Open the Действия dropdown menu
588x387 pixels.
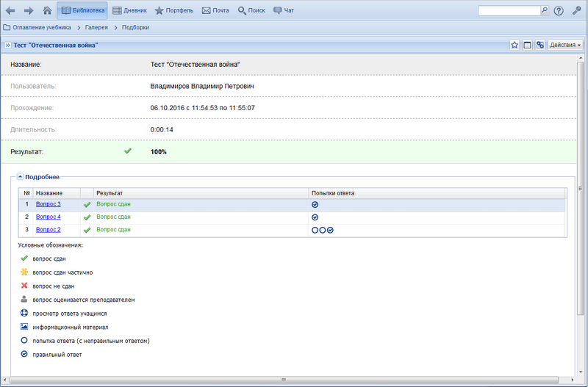pos(565,46)
